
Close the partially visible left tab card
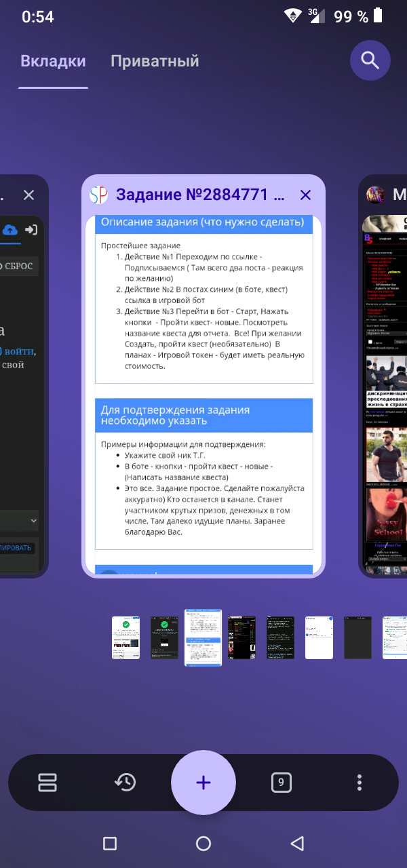click(x=28, y=195)
